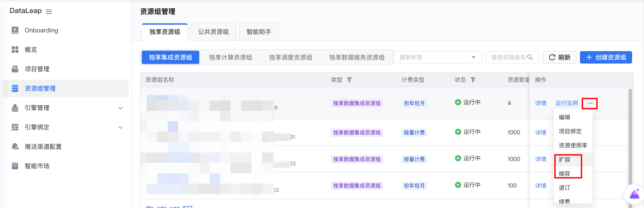Click the 刷新 refresh button
Image resolution: width=644 pixels, height=208 pixels.
(559, 57)
